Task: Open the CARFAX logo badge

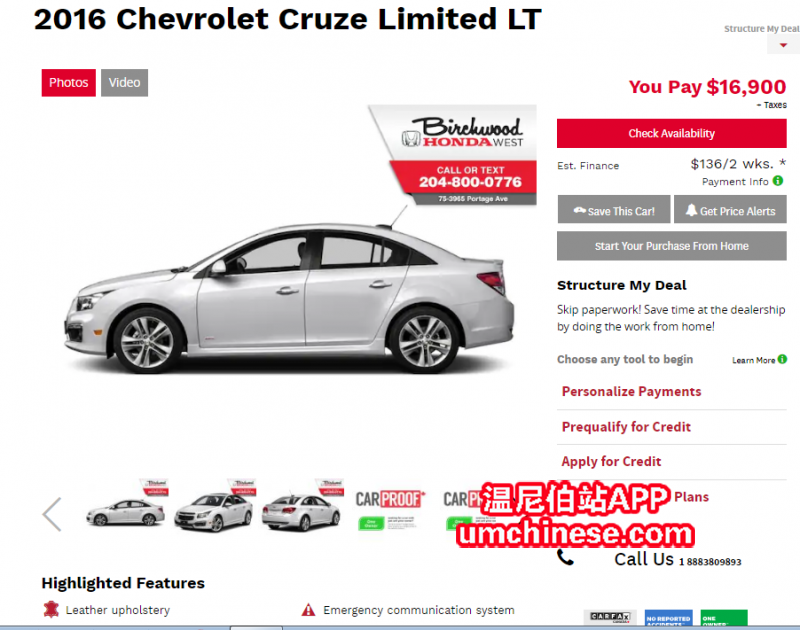Action: point(610,617)
